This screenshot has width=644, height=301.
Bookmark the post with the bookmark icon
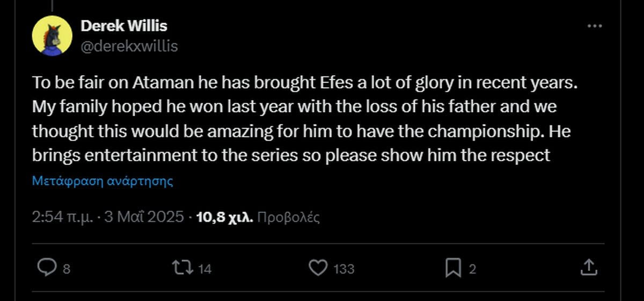(x=453, y=267)
